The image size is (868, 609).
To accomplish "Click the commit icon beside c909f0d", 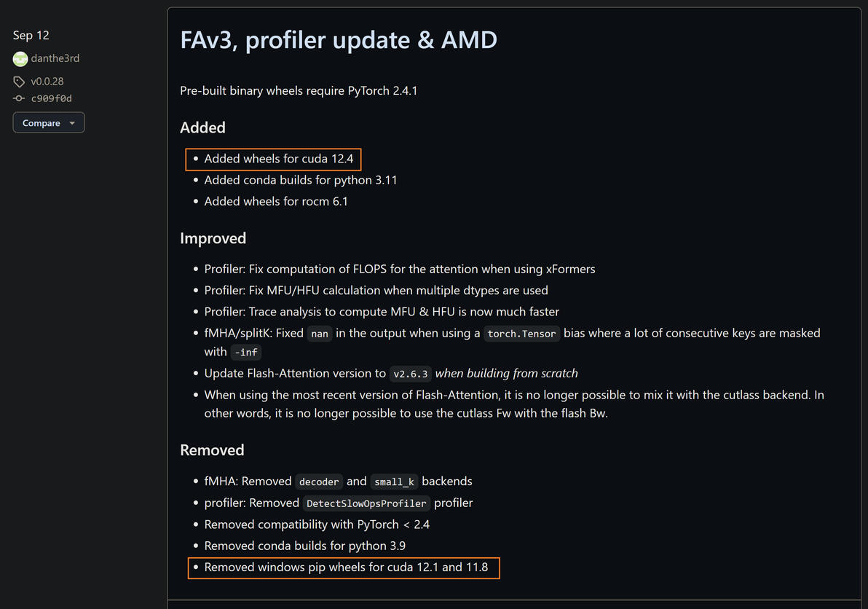I will (19, 98).
